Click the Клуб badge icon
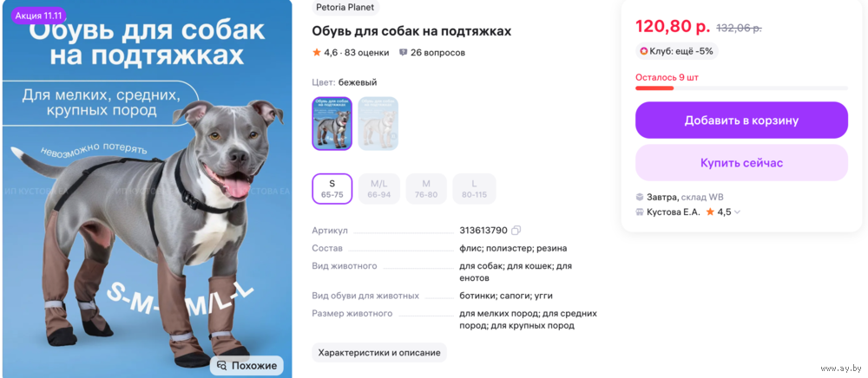Image resolution: width=868 pixels, height=378 pixels. tap(644, 51)
